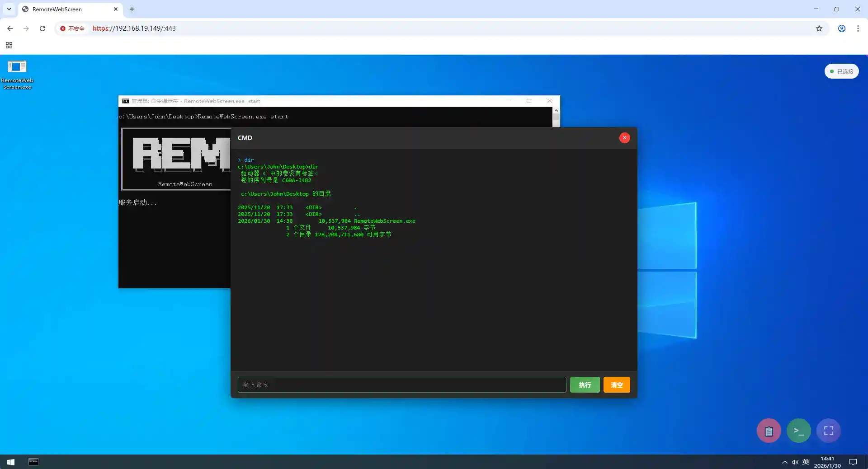Click the command prompt window title bar icon
This screenshot has width=868, height=469.
(x=126, y=101)
